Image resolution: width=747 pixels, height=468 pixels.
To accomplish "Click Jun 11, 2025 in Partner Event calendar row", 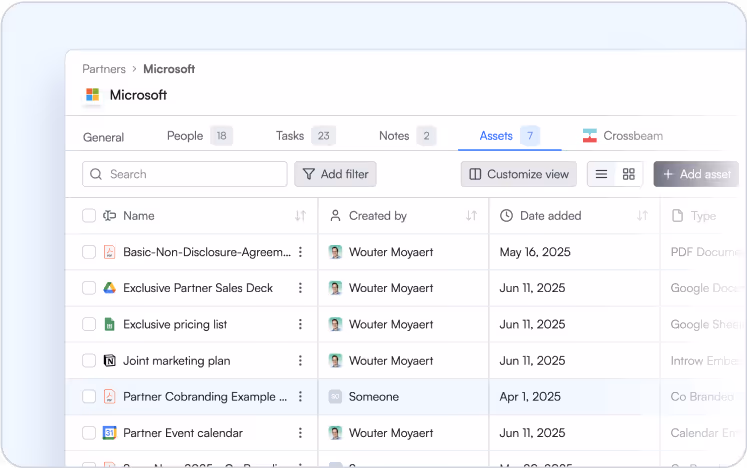I will (532, 433).
